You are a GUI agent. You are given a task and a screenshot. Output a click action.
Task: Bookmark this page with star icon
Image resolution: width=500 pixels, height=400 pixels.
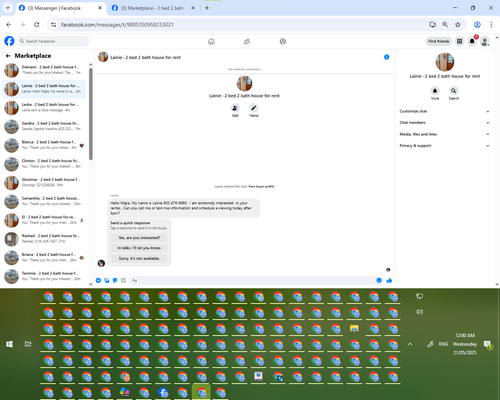point(458,24)
